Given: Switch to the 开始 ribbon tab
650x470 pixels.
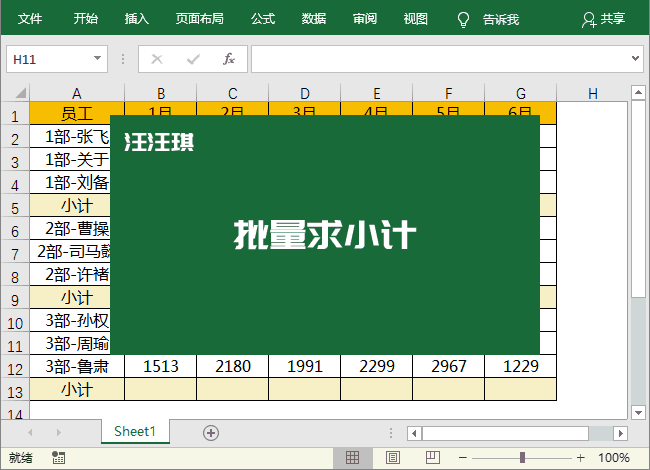Looking at the screenshot, I should pyautogui.click(x=86, y=19).
